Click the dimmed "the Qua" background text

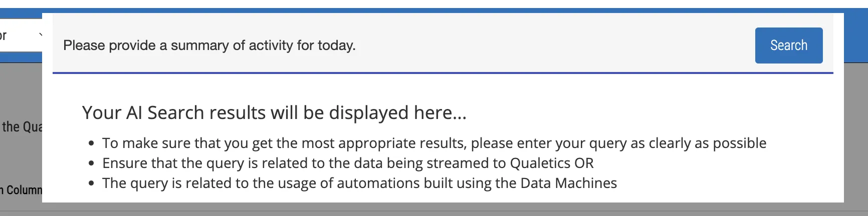[21, 127]
